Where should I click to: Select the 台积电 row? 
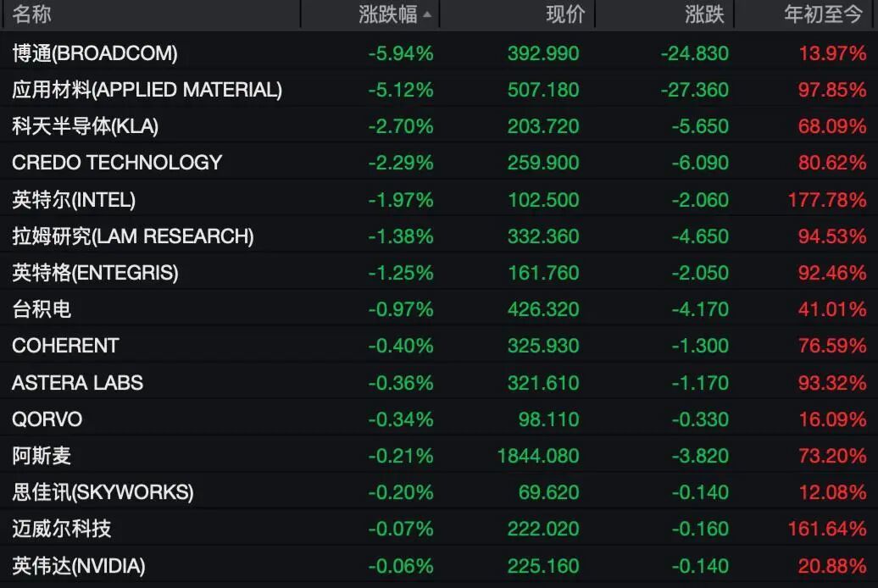point(439,309)
